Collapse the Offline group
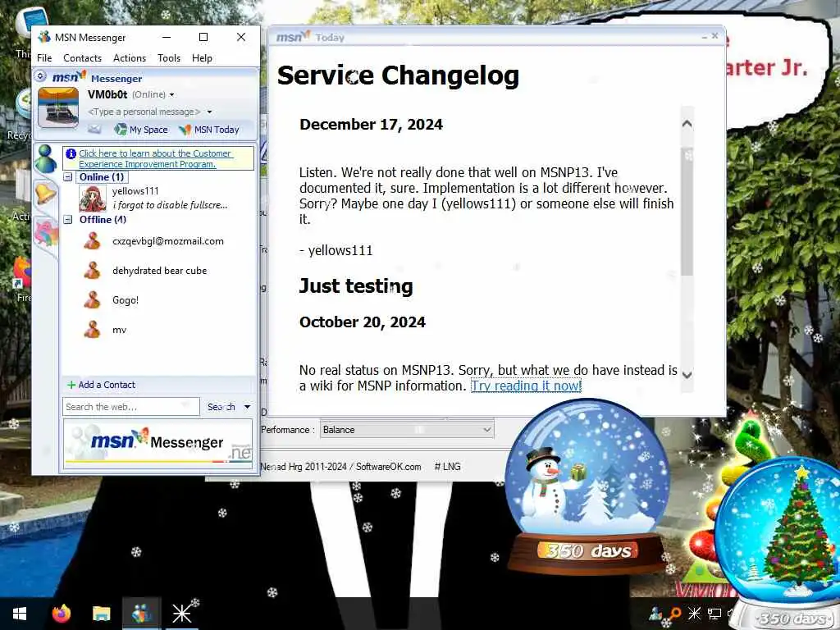The height and width of the screenshot is (630, 840). pos(68,220)
